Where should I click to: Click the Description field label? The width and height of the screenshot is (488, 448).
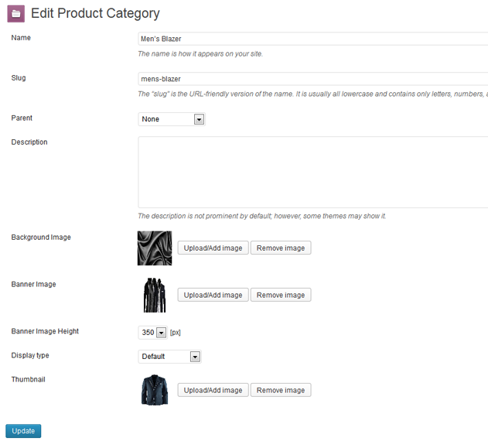pos(29,142)
